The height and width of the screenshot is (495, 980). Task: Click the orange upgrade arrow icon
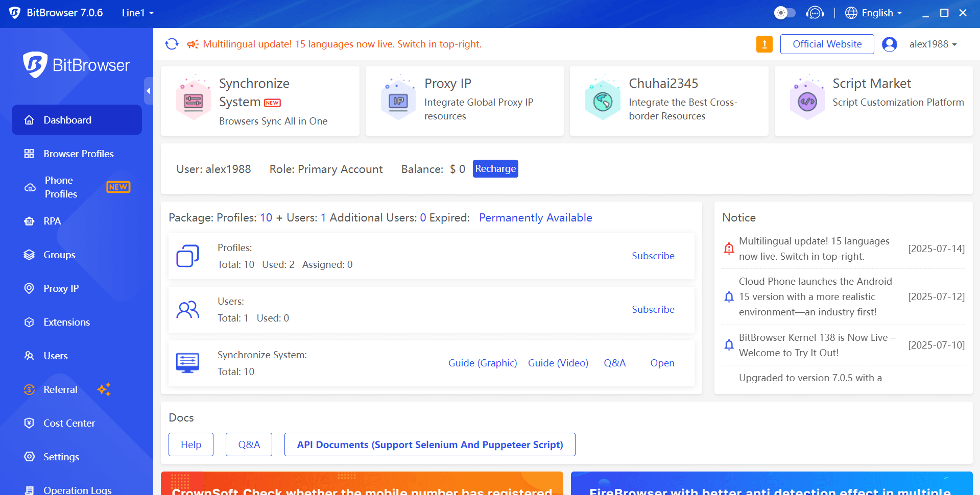click(x=764, y=44)
